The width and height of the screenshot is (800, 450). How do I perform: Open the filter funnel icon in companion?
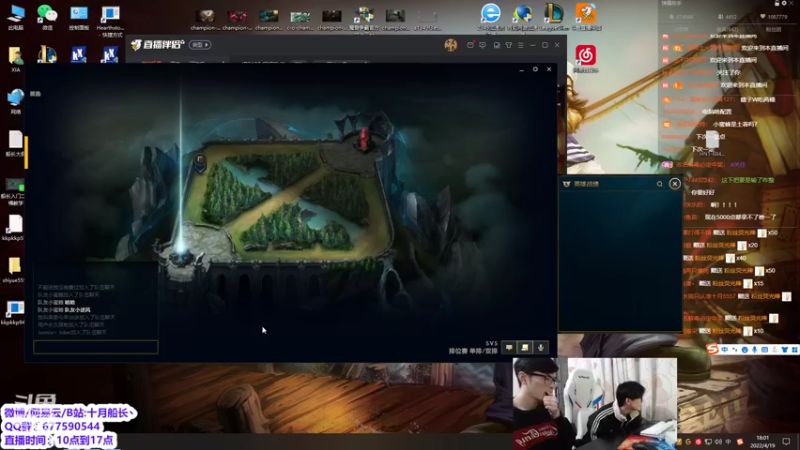tap(509, 45)
